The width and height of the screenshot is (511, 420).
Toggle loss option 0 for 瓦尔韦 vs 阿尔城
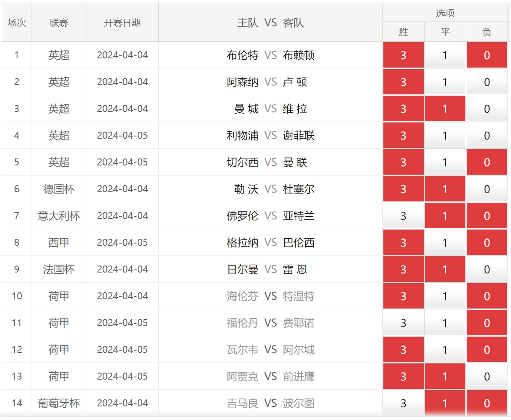tap(487, 349)
